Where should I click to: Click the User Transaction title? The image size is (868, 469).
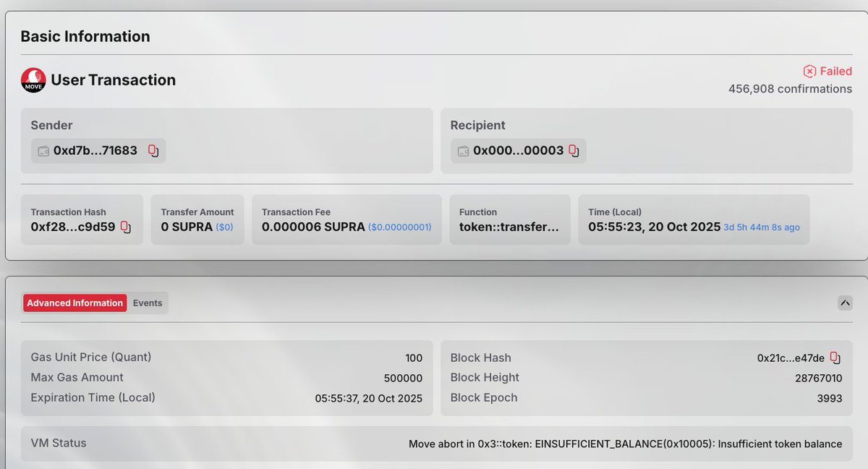point(113,80)
